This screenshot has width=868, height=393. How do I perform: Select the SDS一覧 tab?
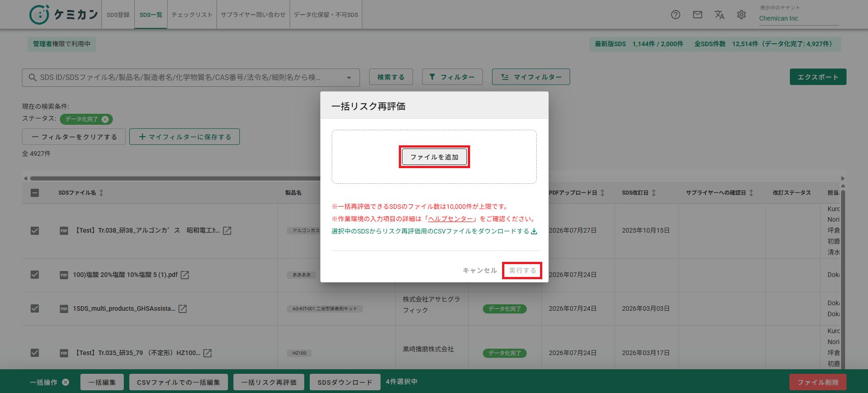tap(151, 15)
